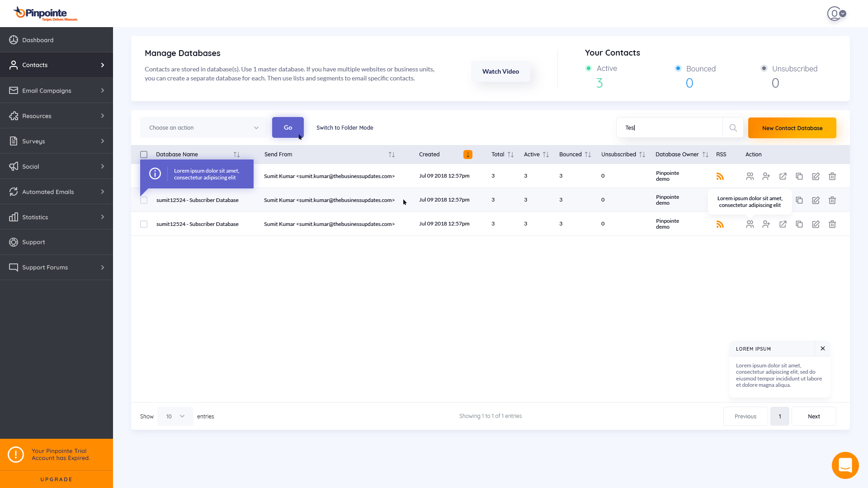
Task: Sort by Created descending arrow
Action: (468, 155)
